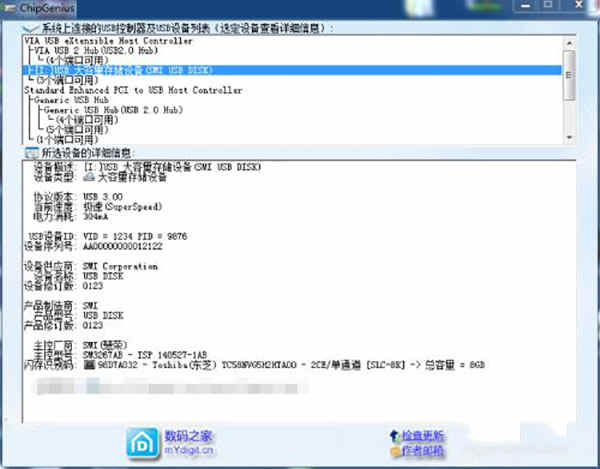The image size is (600, 469).
Task: Select Generic USB Hub (USB 2.0 Hub) row
Action: (113, 110)
